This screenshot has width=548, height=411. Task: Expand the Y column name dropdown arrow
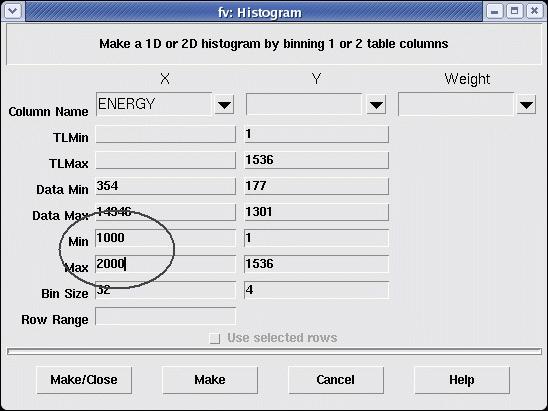[376, 105]
